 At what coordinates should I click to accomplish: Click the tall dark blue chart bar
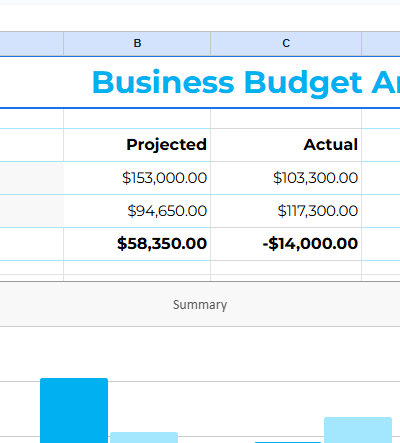click(74, 411)
